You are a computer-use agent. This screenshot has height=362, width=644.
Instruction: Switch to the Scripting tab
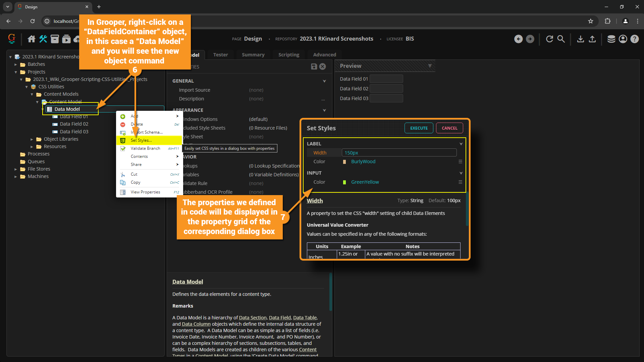pos(288,55)
